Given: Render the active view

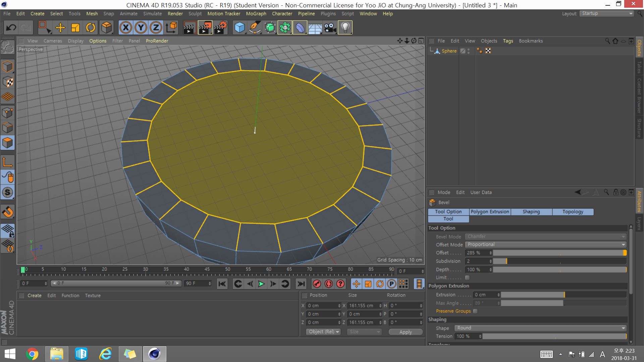Looking at the screenshot, I should (190, 28).
